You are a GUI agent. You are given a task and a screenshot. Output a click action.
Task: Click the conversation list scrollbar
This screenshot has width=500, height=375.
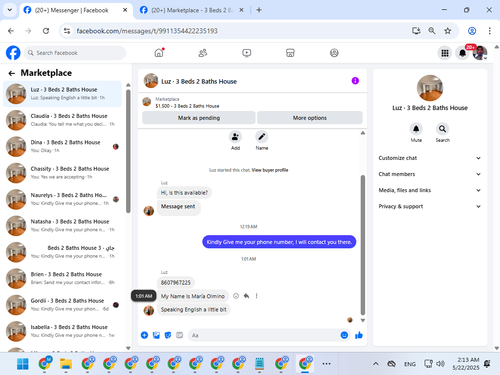click(128, 151)
